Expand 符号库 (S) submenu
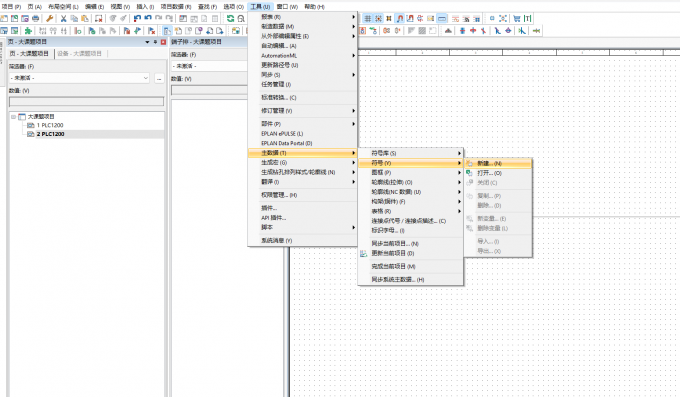The width and height of the screenshot is (680, 397). point(410,153)
